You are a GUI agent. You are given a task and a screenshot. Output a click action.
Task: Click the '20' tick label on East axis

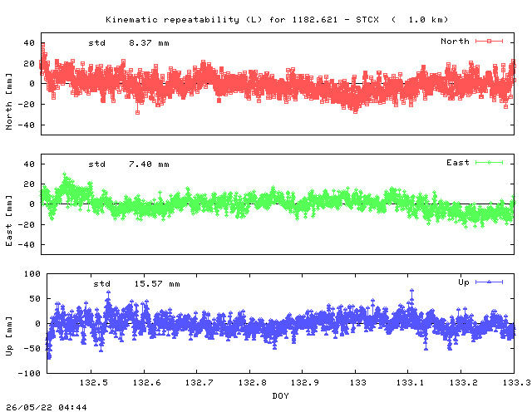coord(29,184)
